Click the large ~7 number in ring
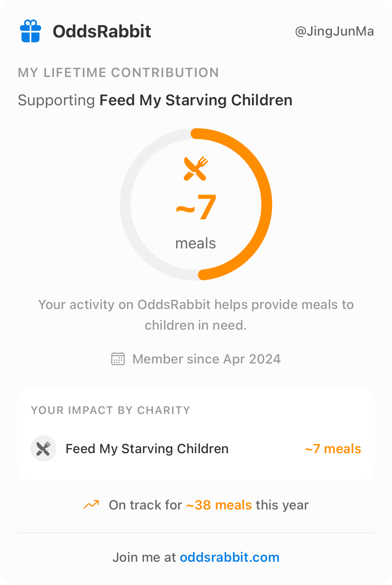Viewport: 392px width, 585px height. point(196,208)
